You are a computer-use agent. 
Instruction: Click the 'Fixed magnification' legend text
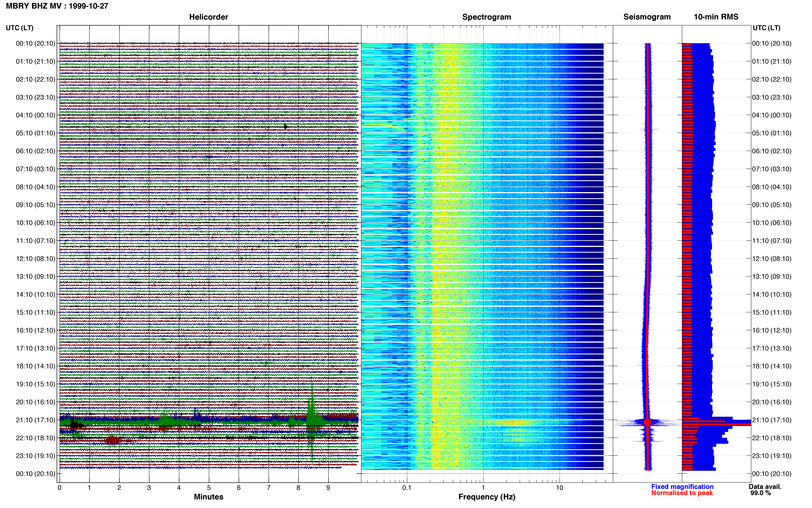tap(682, 486)
